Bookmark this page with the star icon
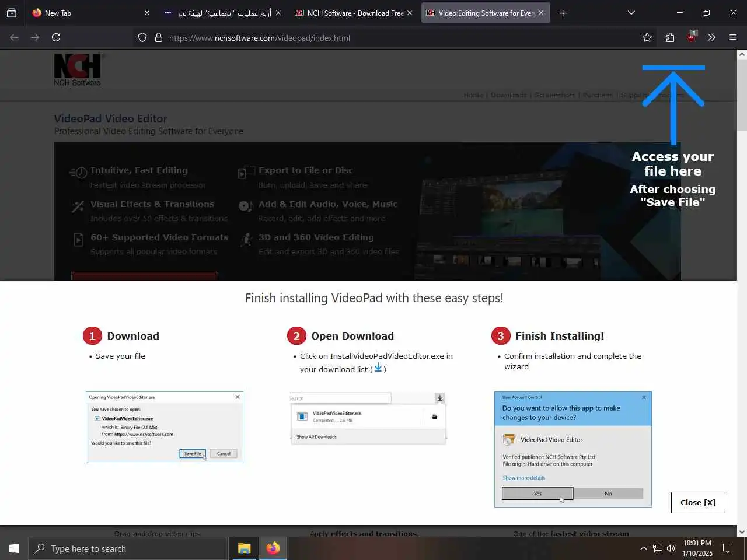 [647, 38]
